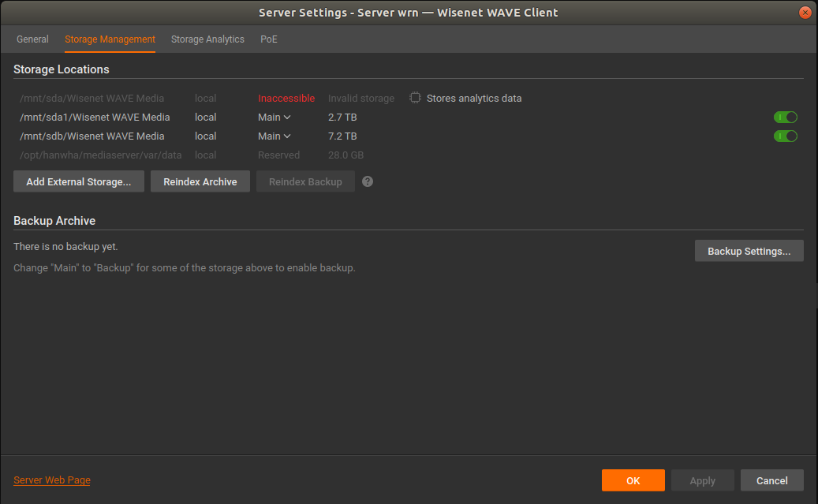Click the 'There is no backup yet.' text
This screenshot has height=504, width=818.
pyautogui.click(x=65, y=246)
